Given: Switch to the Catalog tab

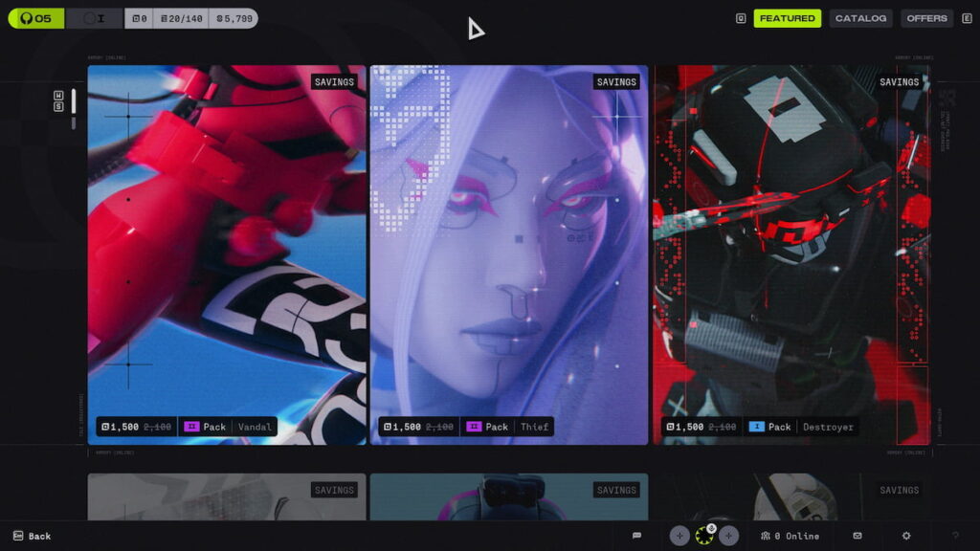Looking at the screenshot, I should [860, 18].
